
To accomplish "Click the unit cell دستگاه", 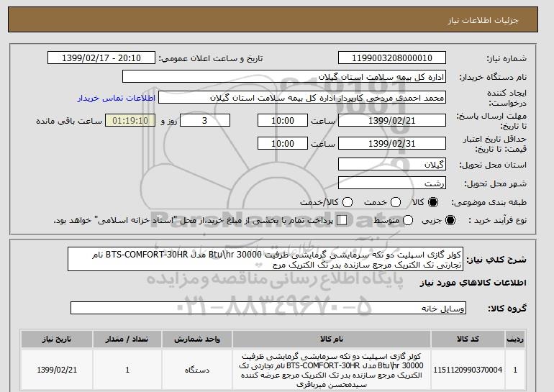I will [x=197, y=370].
